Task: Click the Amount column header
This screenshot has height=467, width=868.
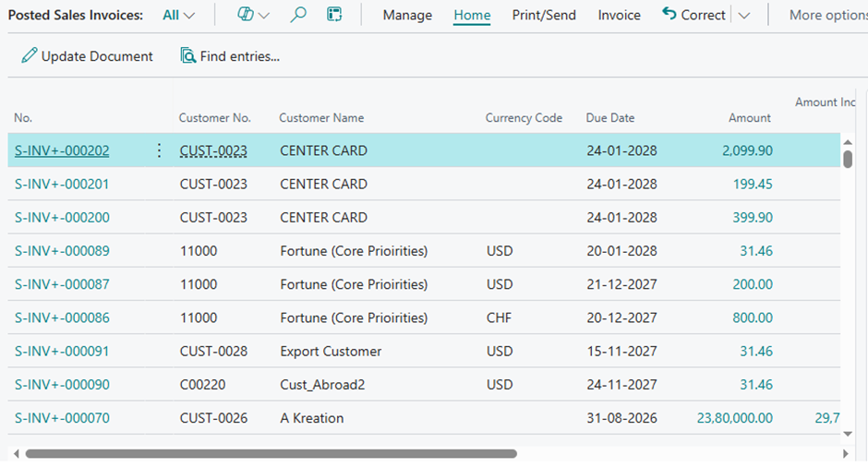Action: tap(750, 118)
